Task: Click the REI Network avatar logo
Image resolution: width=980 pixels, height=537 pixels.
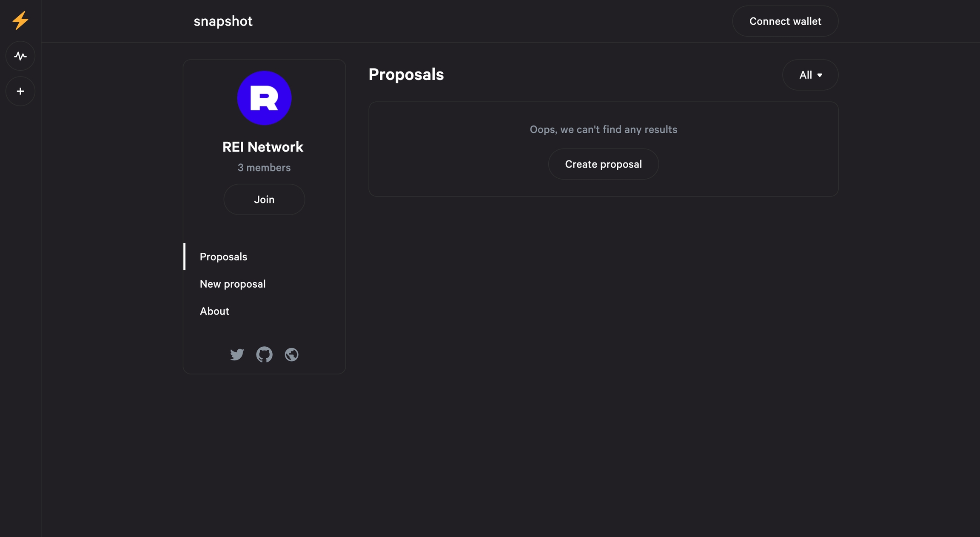Action: click(264, 98)
